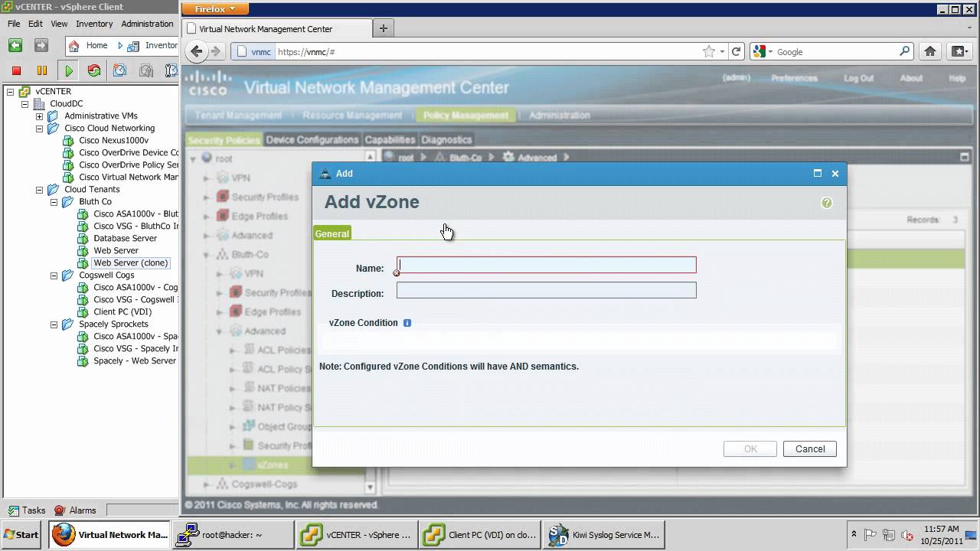
Task: Click the Windows Start button
Action: point(21,535)
